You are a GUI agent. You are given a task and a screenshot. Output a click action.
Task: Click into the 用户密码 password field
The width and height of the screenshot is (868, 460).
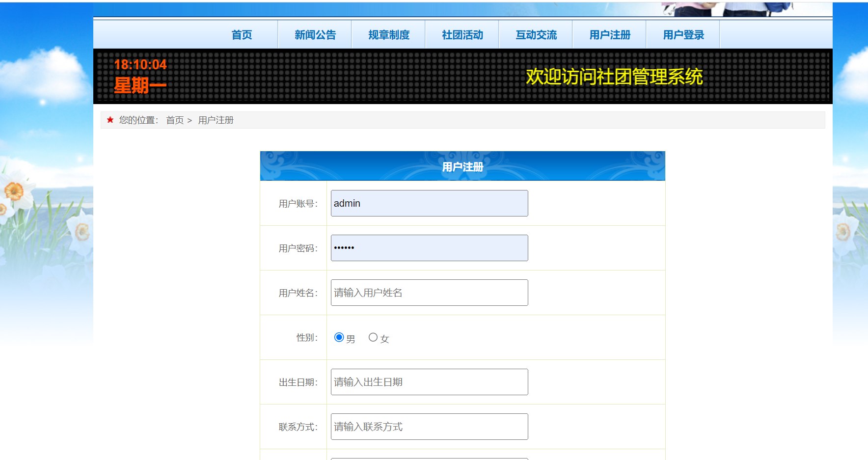tap(430, 248)
